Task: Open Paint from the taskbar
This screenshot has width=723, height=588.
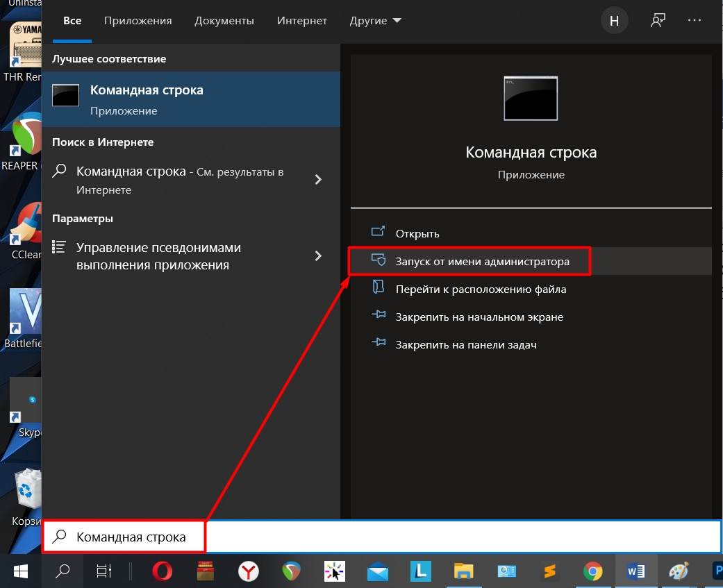Action: (679, 571)
